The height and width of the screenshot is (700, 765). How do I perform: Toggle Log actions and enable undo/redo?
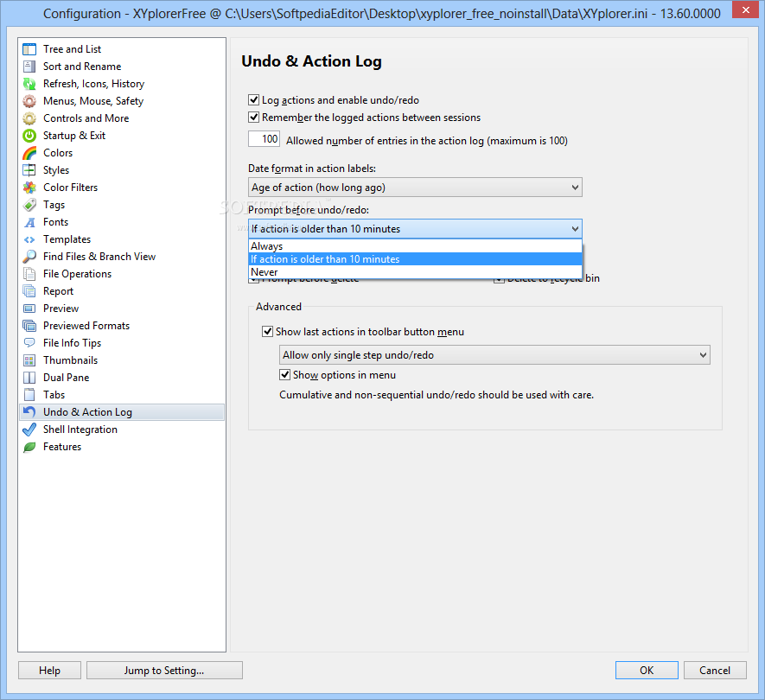[253, 100]
